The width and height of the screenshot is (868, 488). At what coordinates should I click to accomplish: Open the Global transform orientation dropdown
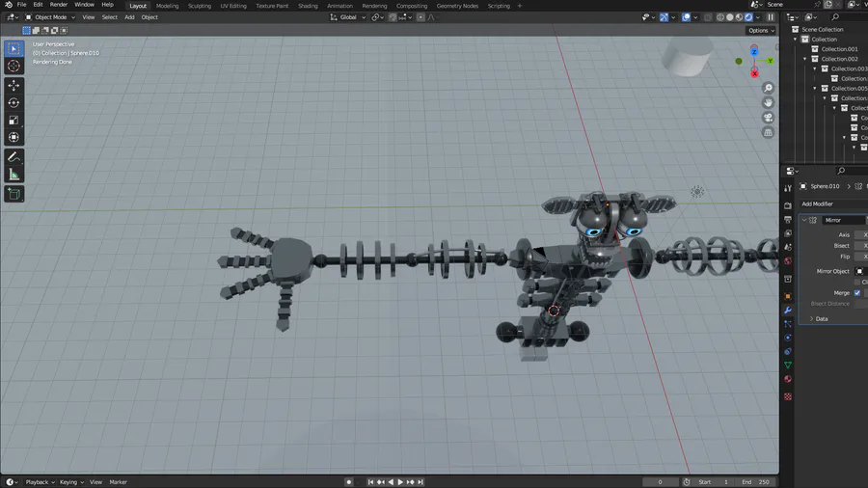point(348,17)
